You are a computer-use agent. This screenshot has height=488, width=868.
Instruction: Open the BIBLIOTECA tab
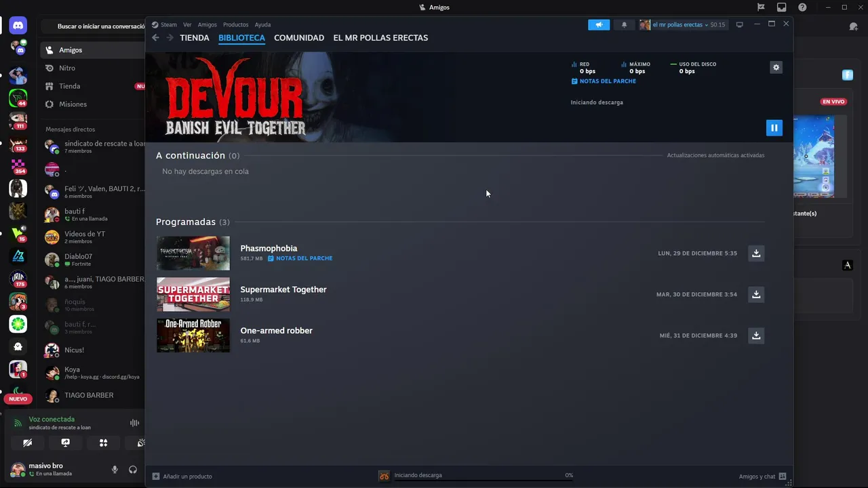pos(241,38)
